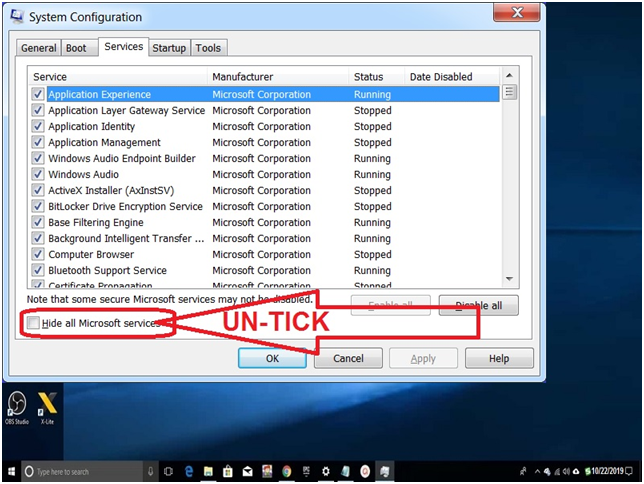
Task: Tick the Hide all Microsoft services checkbox
Action: (33, 323)
